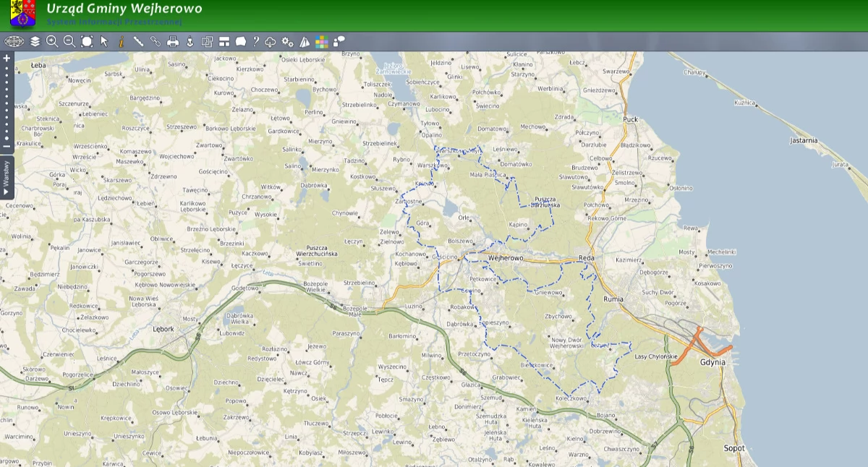This screenshot has height=467, width=868.
Task: Open settings with the gears icon
Action: coord(287,41)
